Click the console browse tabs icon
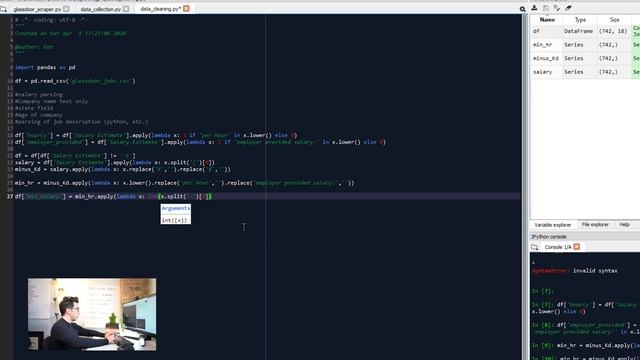The height and width of the screenshot is (360, 640). pos(535,247)
